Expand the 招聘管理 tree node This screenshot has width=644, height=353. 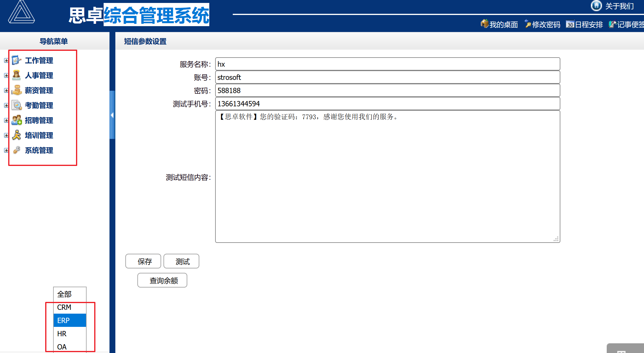6,120
